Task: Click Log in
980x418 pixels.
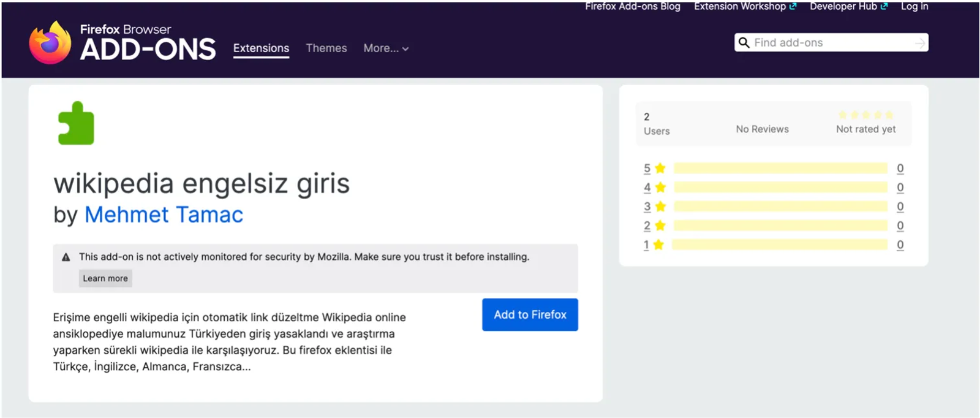Action: 914,6
